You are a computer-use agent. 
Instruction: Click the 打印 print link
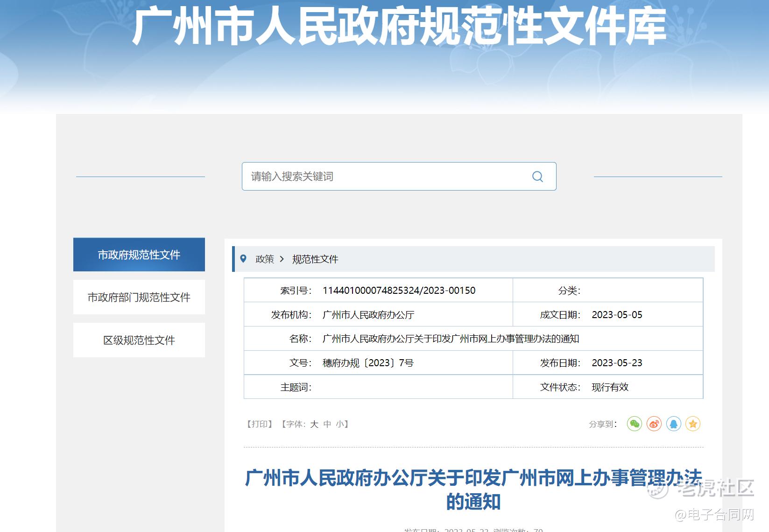(x=259, y=424)
